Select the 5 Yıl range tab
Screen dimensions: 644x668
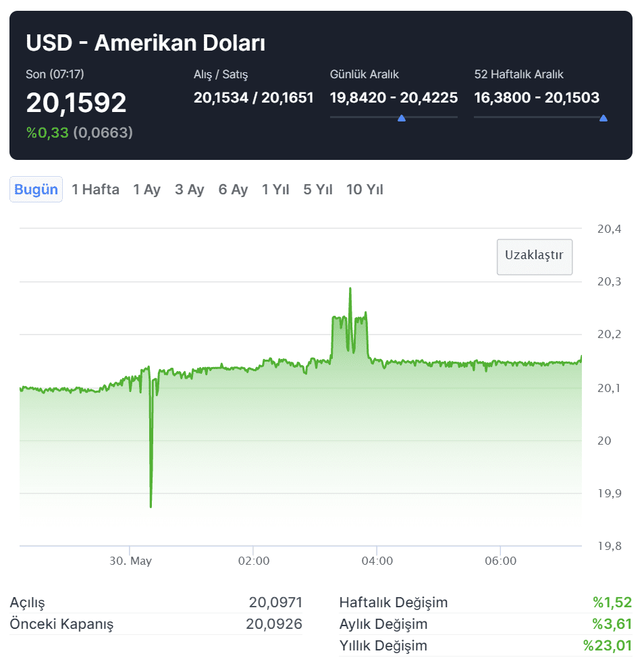318,190
